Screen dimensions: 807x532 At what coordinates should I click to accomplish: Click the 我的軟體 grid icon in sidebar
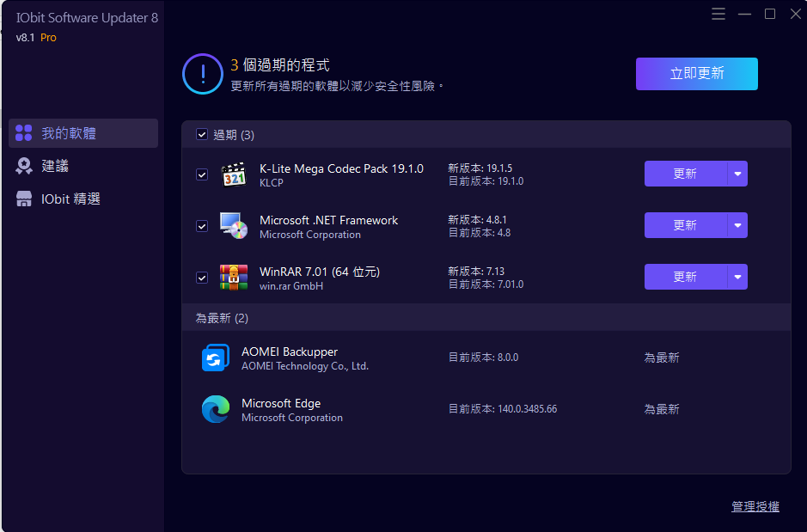pos(24,133)
